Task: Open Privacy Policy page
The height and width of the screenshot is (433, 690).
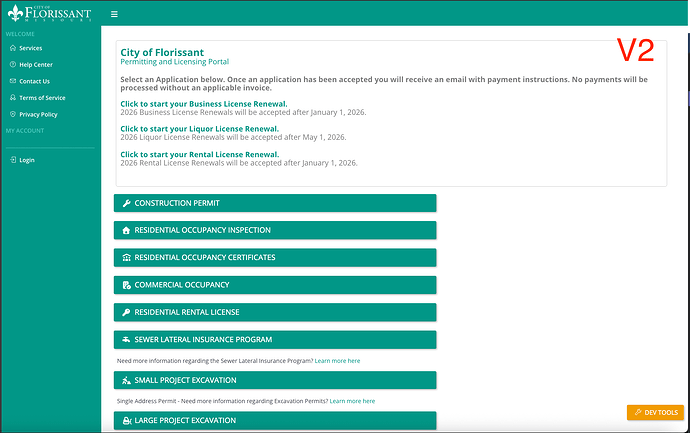Action: click(x=38, y=114)
